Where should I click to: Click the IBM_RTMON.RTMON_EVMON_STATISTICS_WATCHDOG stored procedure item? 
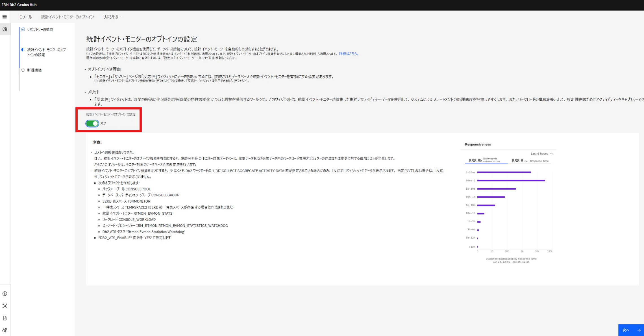pyautogui.click(x=165, y=226)
